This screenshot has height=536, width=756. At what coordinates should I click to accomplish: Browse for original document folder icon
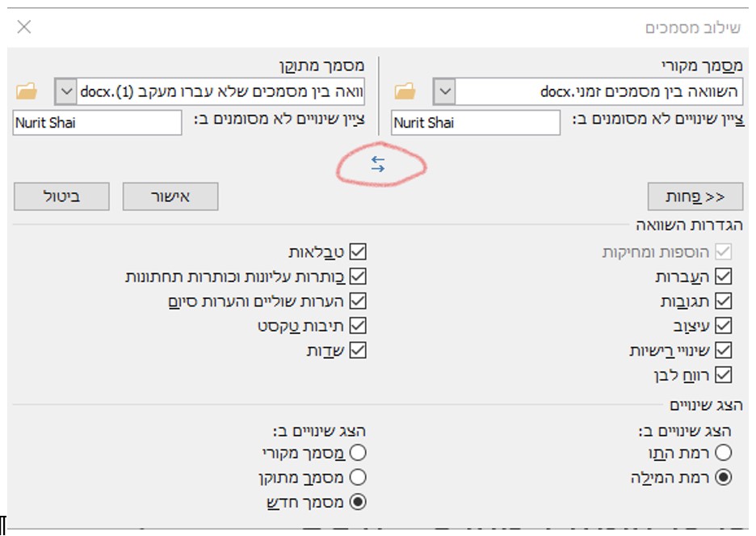pyautogui.click(x=405, y=91)
